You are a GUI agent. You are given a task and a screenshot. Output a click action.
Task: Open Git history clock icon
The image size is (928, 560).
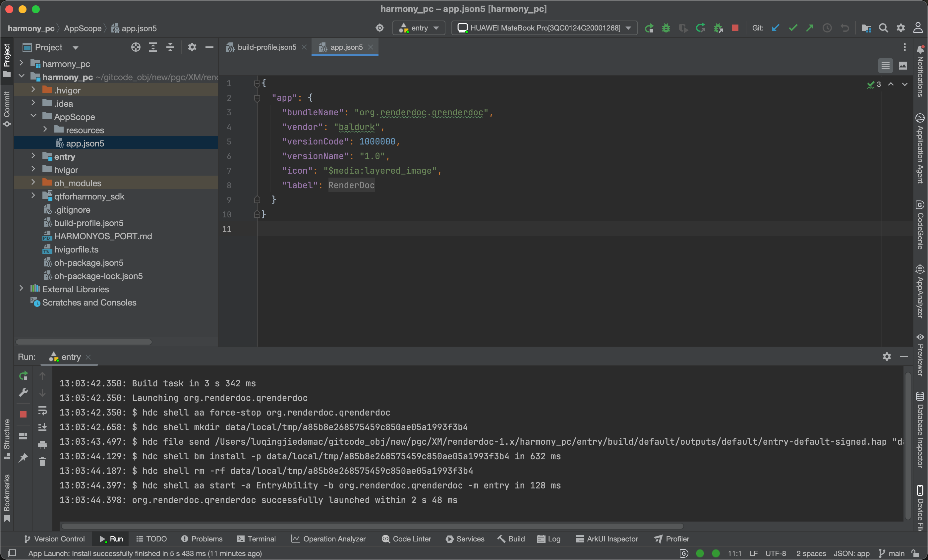coord(827,28)
